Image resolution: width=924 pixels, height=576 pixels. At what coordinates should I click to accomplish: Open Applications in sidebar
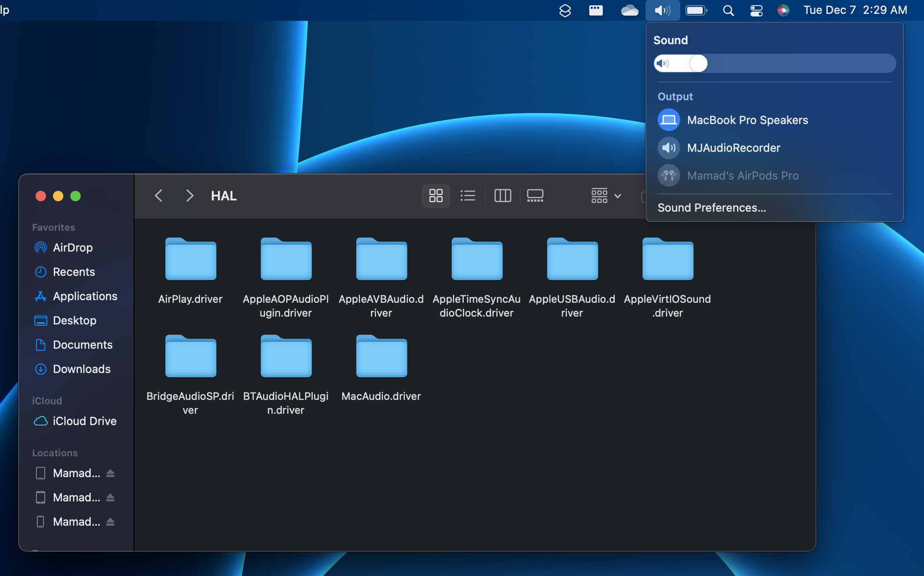tap(85, 296)
